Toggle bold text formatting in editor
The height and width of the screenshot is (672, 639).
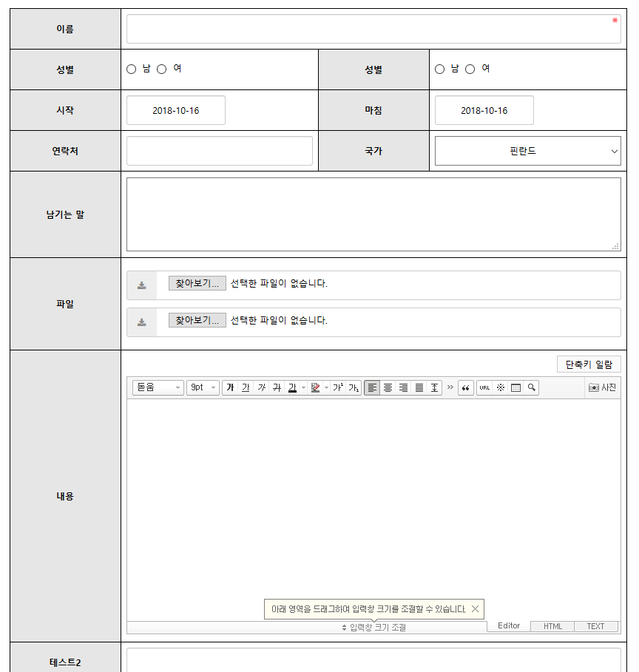(230, 387)
